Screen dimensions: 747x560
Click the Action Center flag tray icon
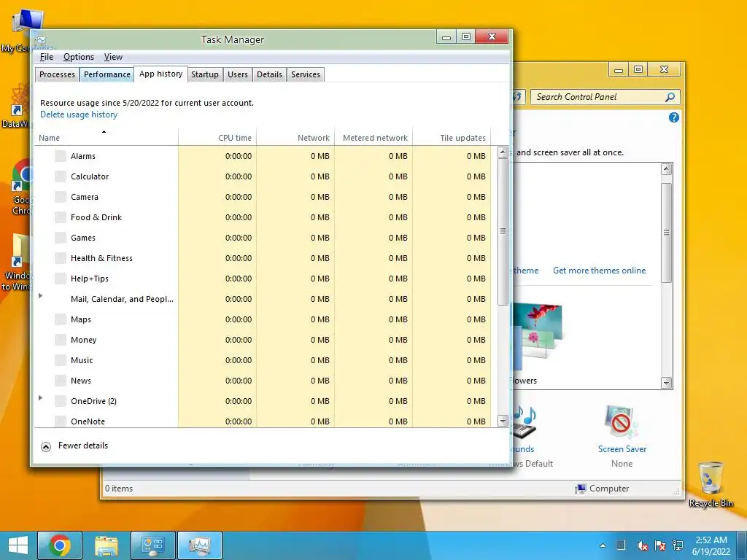pos(659,545)
